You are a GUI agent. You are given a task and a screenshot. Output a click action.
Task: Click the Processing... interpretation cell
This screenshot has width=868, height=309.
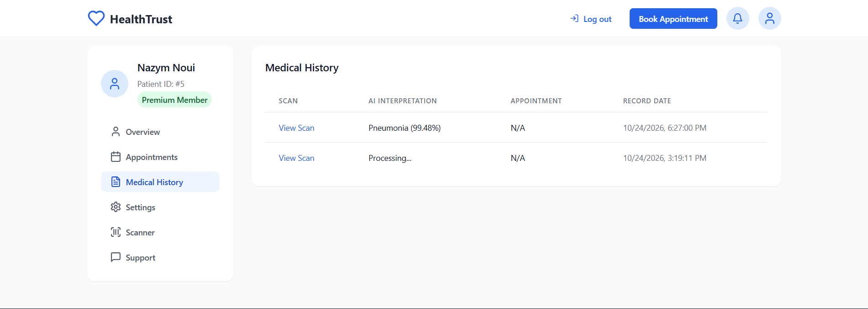point(390,158)
